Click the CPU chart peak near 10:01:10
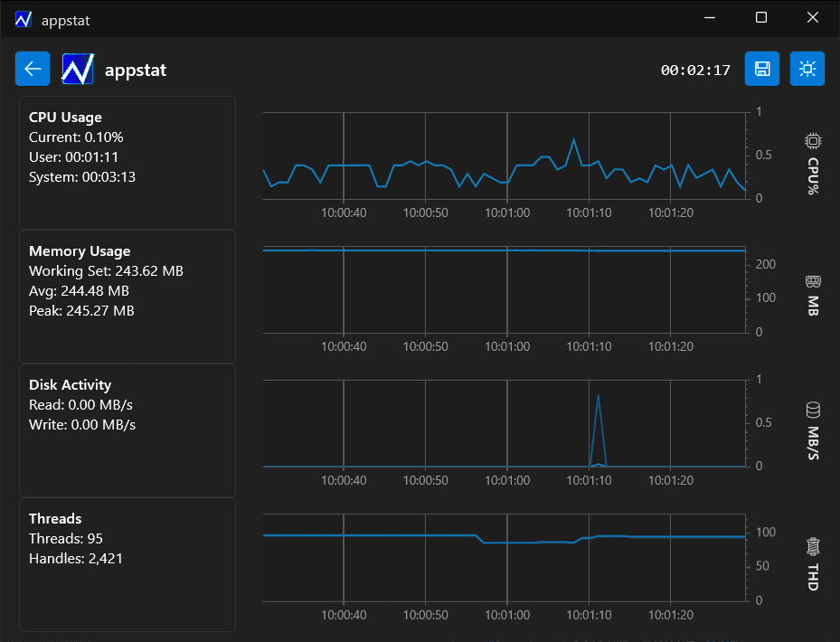The width and height of the screenshot is (840, 642). [x=573, y=140]
